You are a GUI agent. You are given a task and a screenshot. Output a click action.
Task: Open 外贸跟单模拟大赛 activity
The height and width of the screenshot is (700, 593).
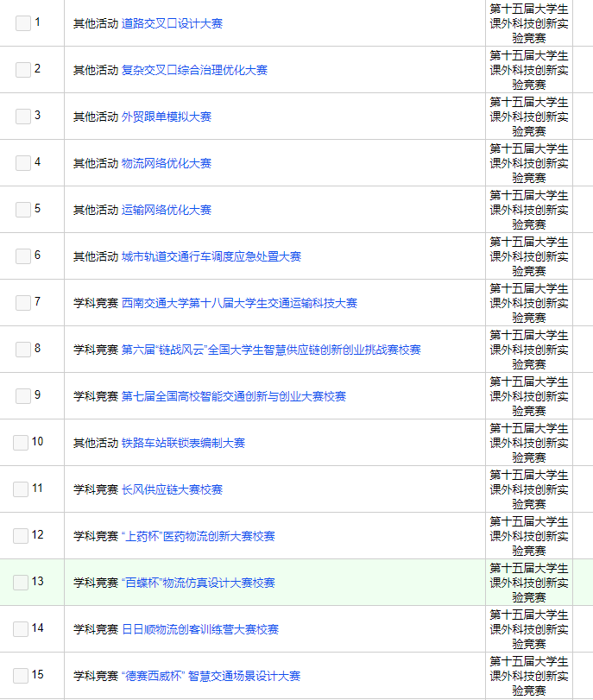167,117
